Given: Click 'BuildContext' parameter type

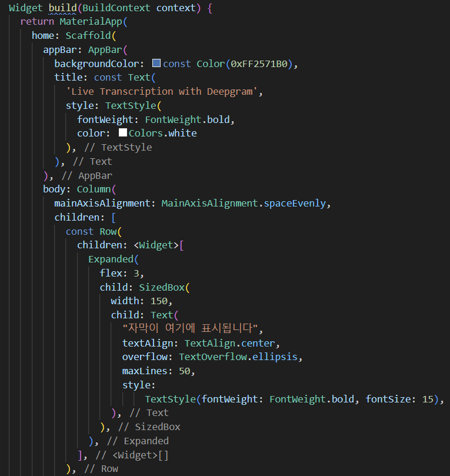Looking at the screenshot, I should (116, 8).
